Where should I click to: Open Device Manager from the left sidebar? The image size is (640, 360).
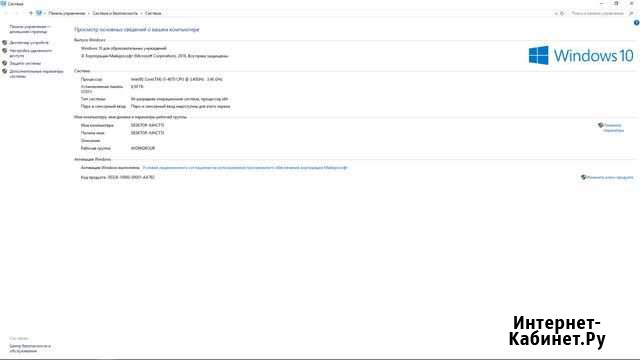[29, 42]
